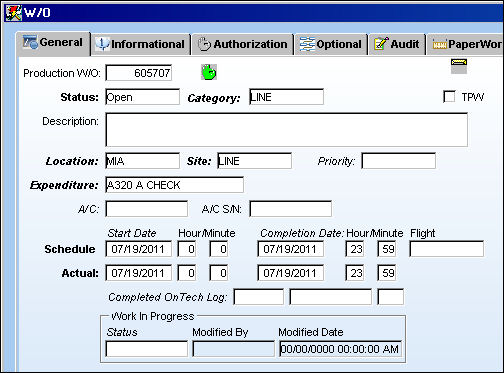This screenshot has width=504, height=373.
Task: Click the empty A/C field
Action: (146, 209)
